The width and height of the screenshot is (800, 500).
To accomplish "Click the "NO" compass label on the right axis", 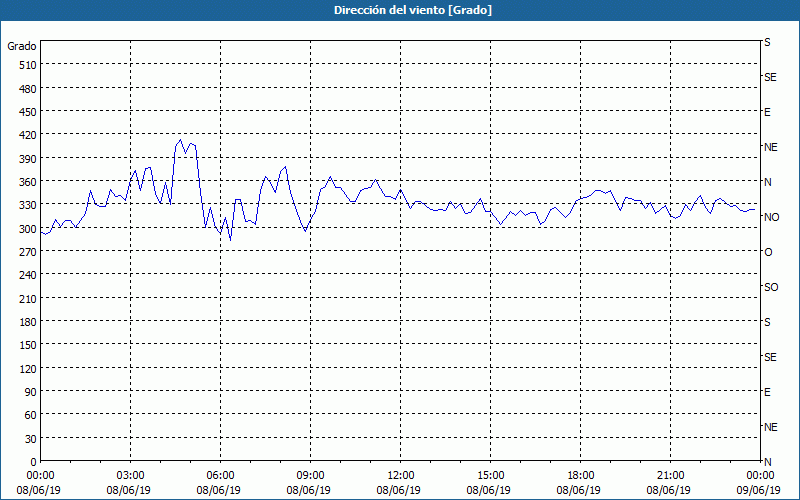I will tap(771, 217).
